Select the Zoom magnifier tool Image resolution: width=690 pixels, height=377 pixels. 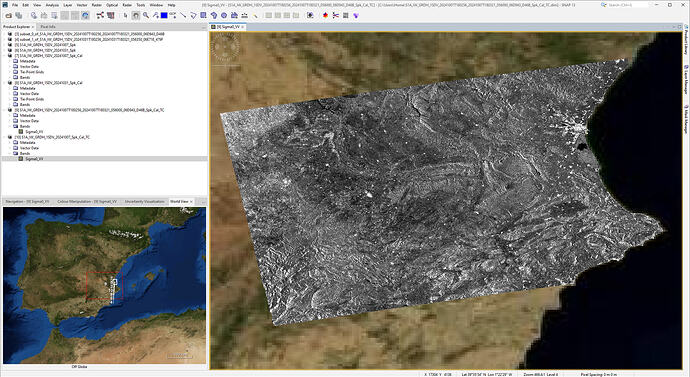click(146, 15)
